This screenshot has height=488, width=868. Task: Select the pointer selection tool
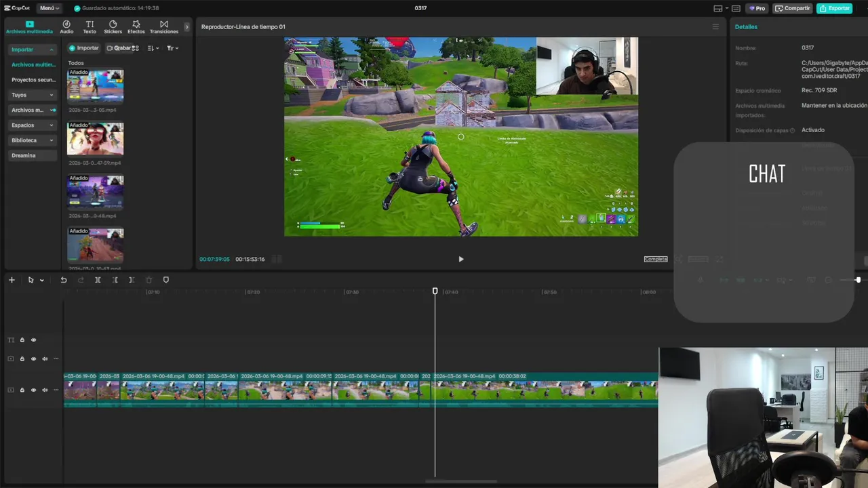(31, 280)
